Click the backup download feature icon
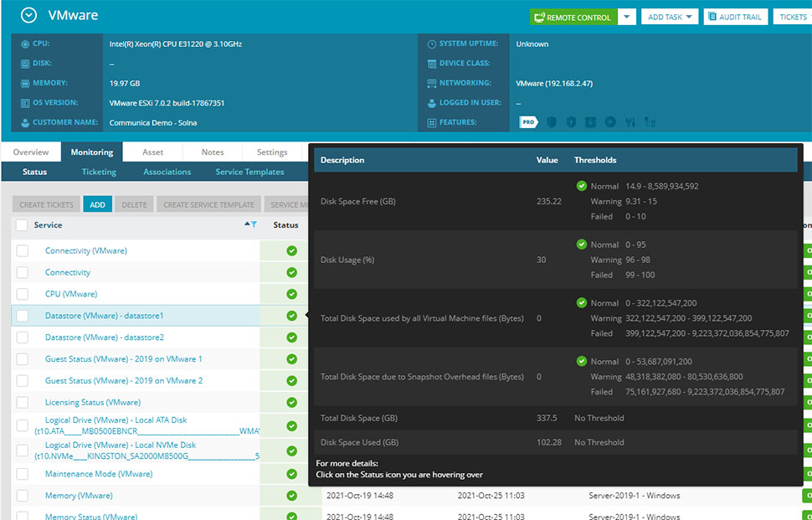Viewport: 812px width, 520px height. coord(590,122)
